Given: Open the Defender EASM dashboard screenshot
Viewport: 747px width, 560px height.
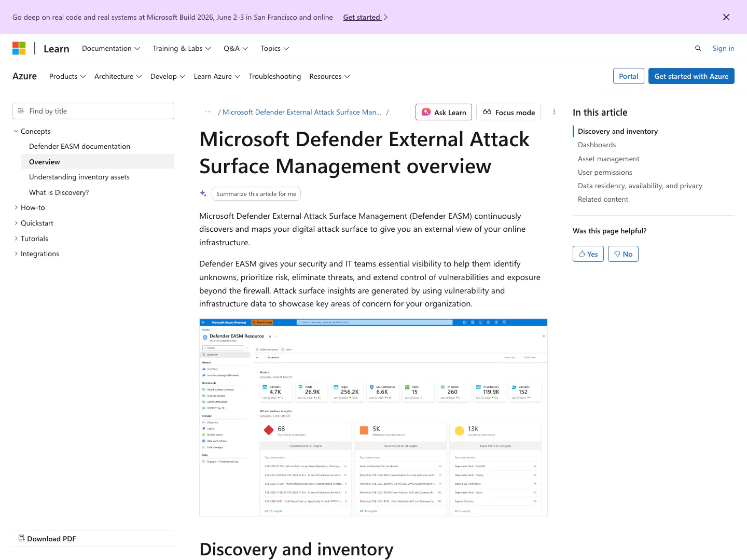Looking at the screenshot, I should [x=373, y=417].
